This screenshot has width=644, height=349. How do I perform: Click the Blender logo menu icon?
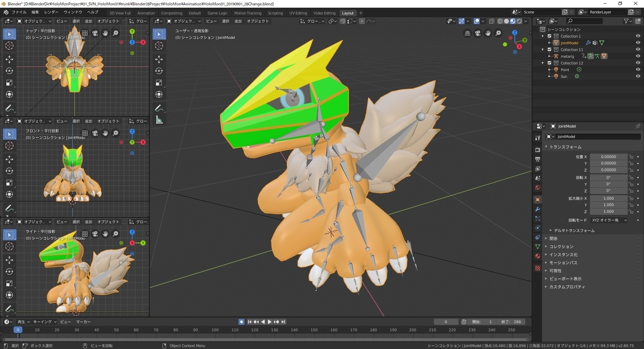click(5, 12)
